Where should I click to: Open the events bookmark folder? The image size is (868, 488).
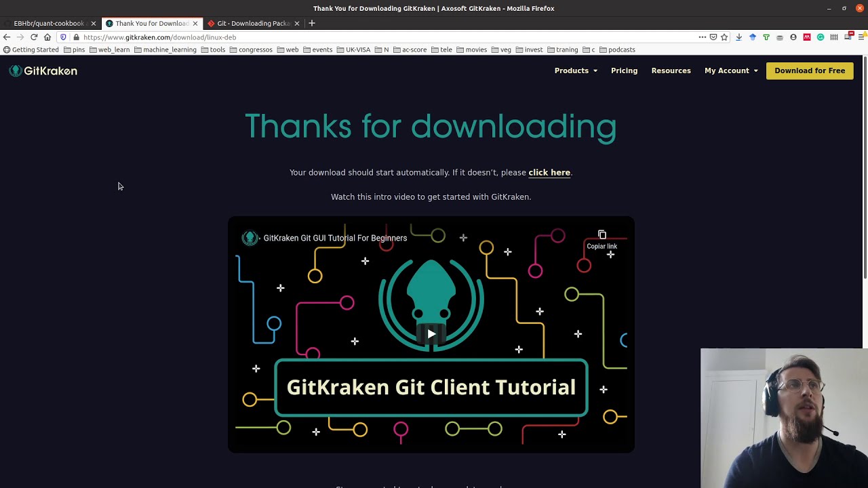[x=318, y=49]
